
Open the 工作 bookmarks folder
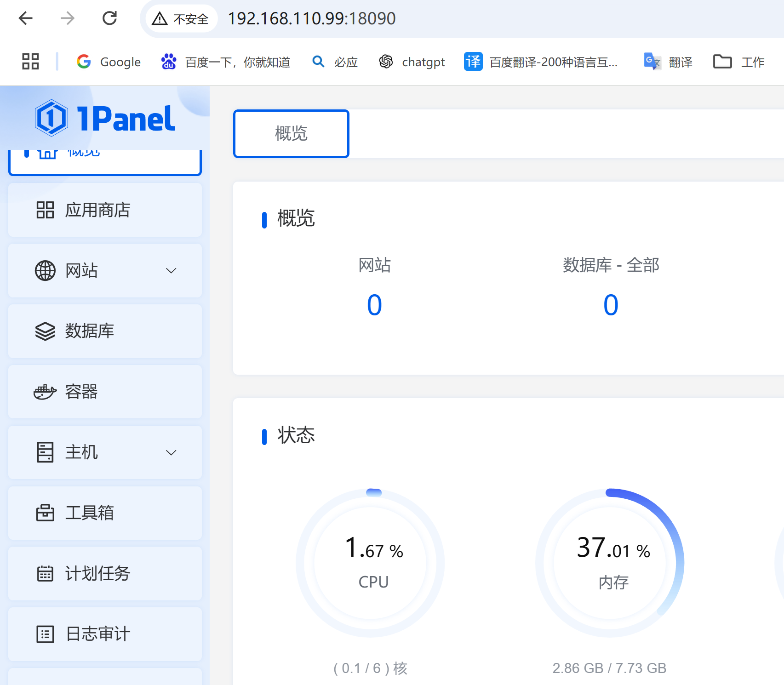point(739,62)
